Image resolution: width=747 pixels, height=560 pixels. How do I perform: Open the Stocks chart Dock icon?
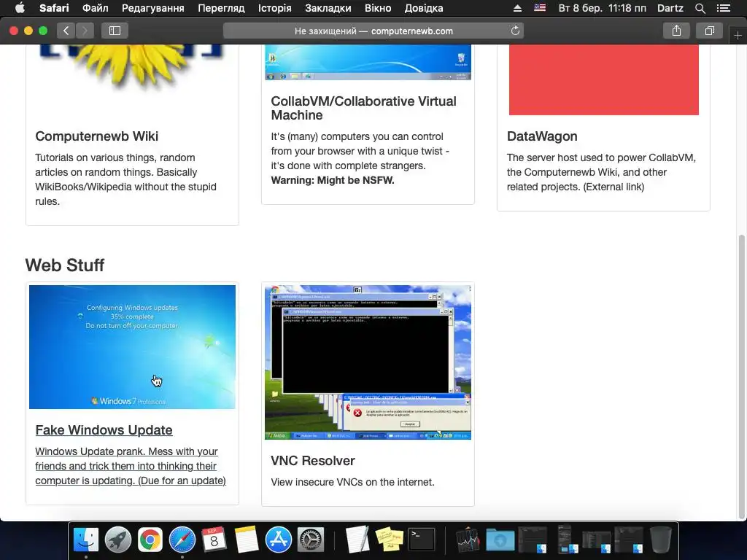click(468, 540)
